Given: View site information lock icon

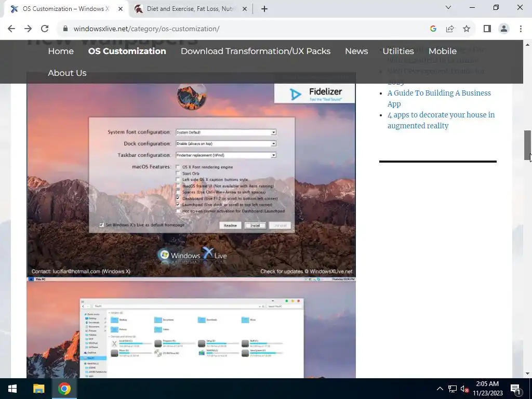Looking at the screenshot, I should point(65,29).
